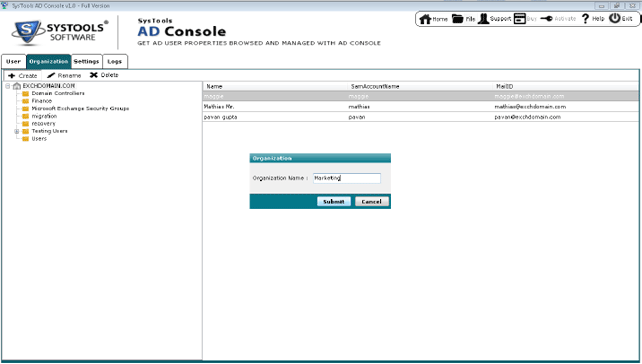Click the Microsoft Exchange Security Groups folder icon

click(25, 109)
